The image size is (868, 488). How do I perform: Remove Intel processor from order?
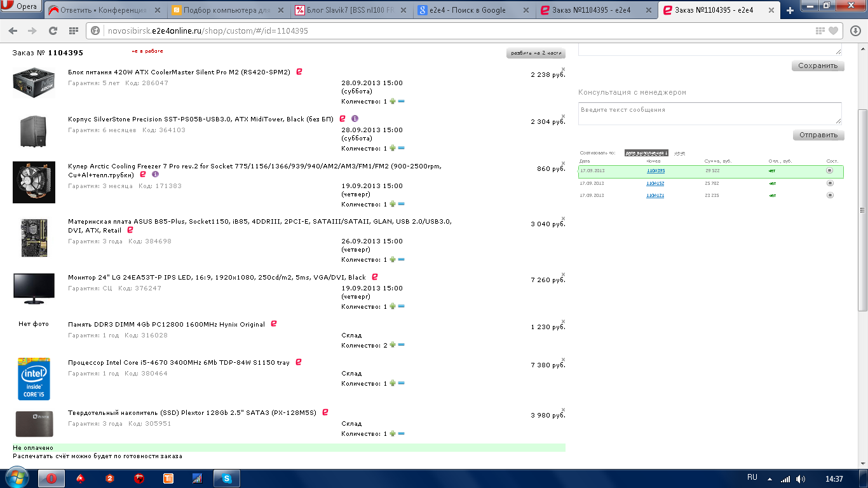(563, 360)
